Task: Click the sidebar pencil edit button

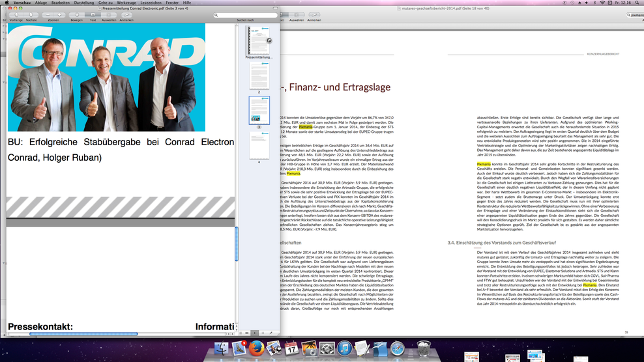Action: pos(271,333)
